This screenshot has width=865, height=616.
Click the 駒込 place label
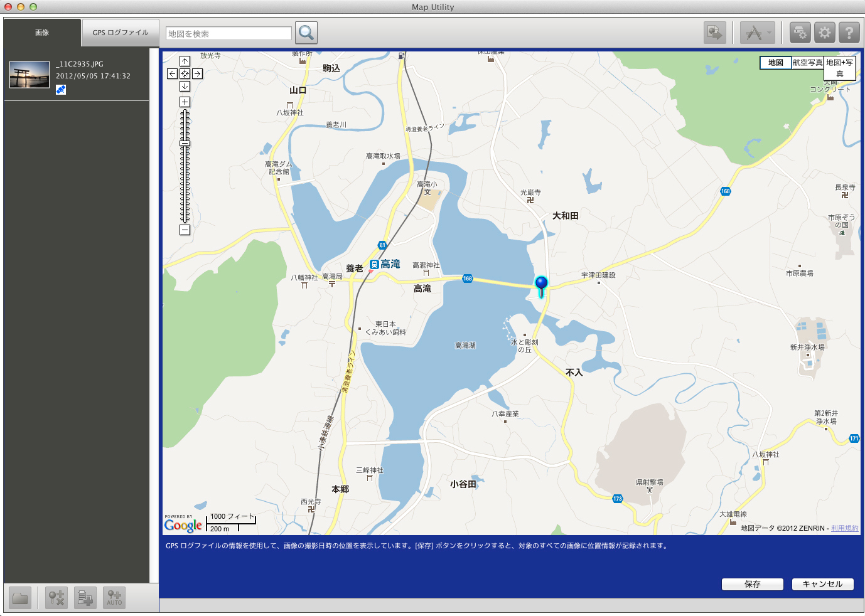tap(331, 68)
